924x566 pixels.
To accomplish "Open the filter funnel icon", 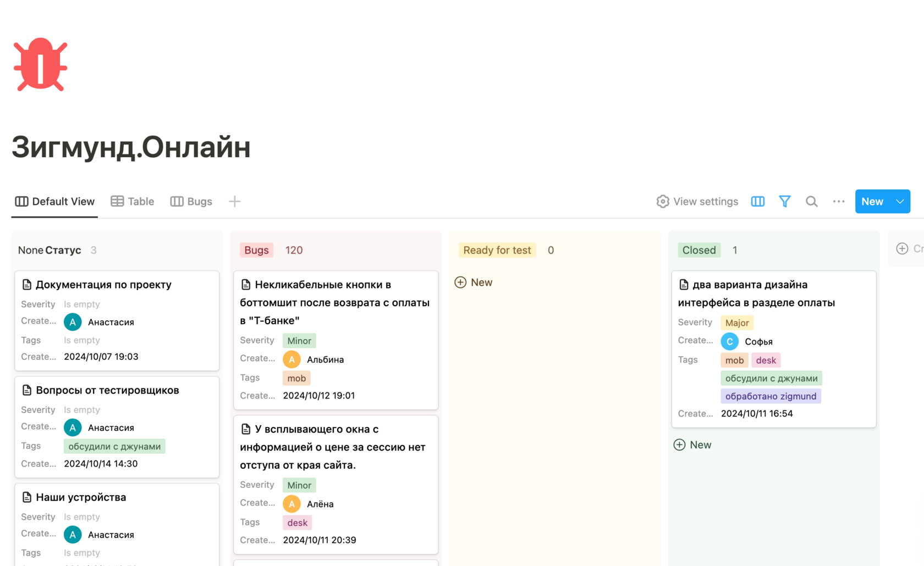I will (785, 202).
